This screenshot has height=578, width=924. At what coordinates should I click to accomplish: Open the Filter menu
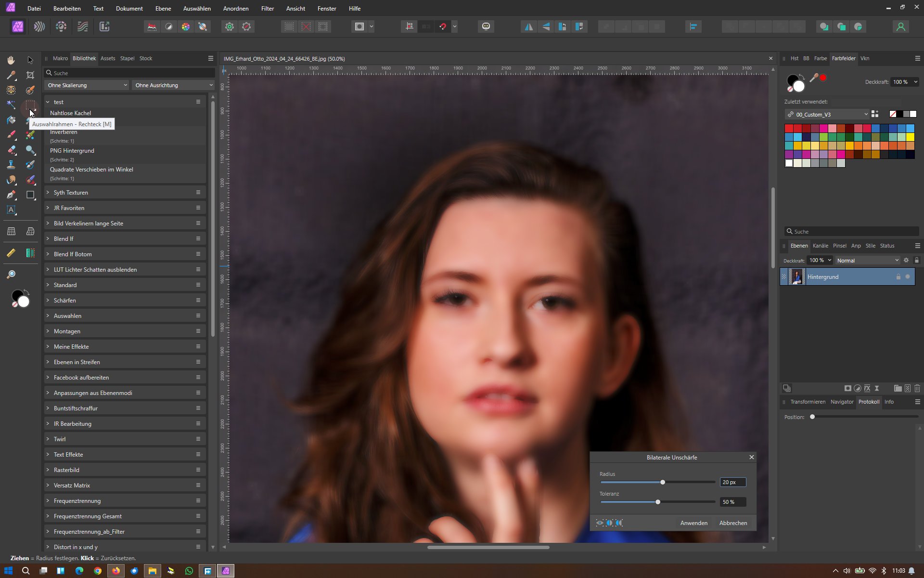[x=268, y=8]
